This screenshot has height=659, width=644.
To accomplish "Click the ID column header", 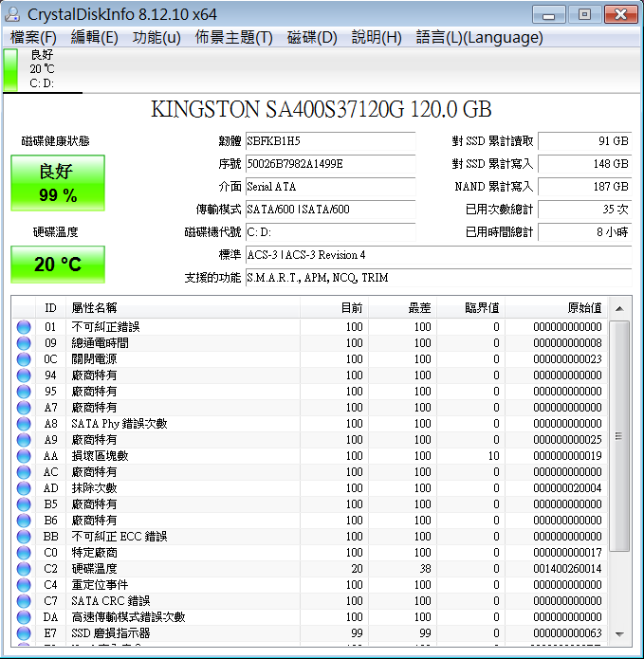I will [x=50, y=308].
